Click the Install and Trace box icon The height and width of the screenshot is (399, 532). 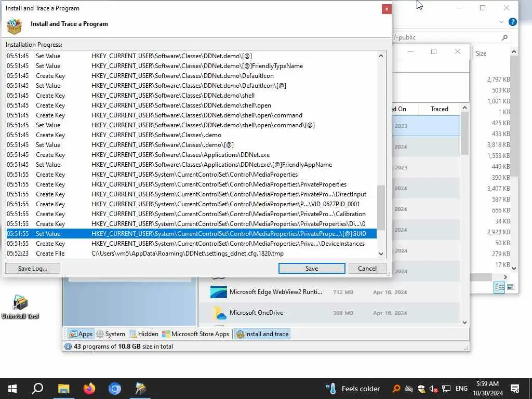click(x=14, y=26)
